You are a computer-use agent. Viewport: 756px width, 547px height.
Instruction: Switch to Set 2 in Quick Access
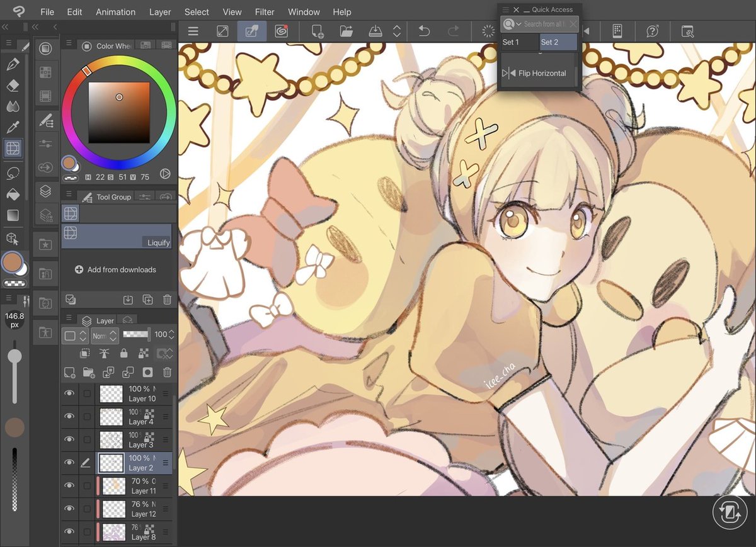(558, 42)
